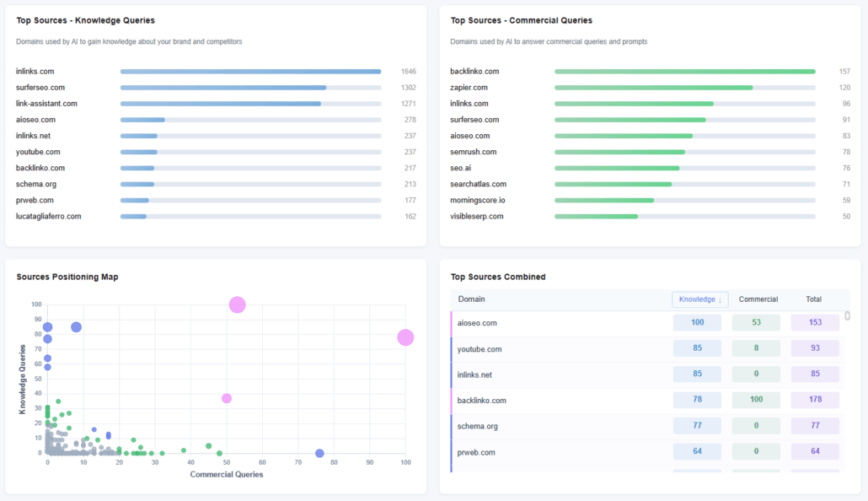Image resolution: width=868 pixels, height=501 pixels.
Task: Select schema.org row in Combined table
Action: 647,426
